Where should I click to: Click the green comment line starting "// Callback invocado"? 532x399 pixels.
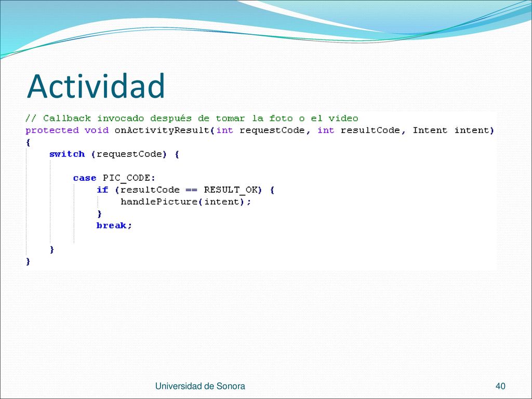coord(192,118)
